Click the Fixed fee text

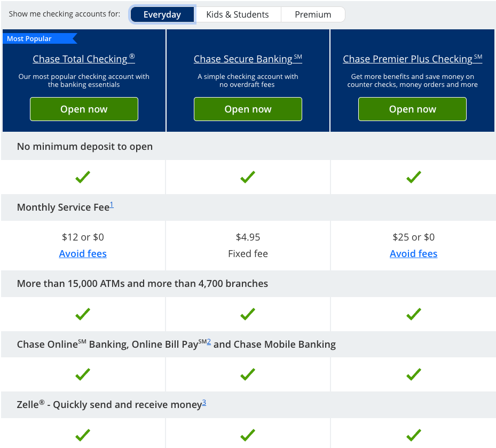coord(248,254)
